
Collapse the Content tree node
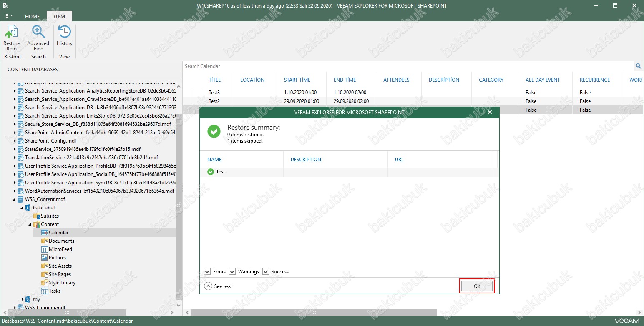(30, 224)
